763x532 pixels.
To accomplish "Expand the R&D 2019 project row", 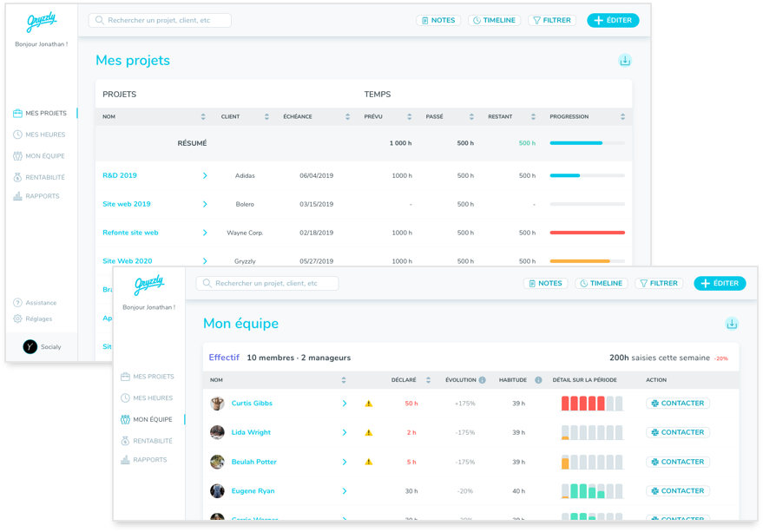I will (x=204, y=175).
